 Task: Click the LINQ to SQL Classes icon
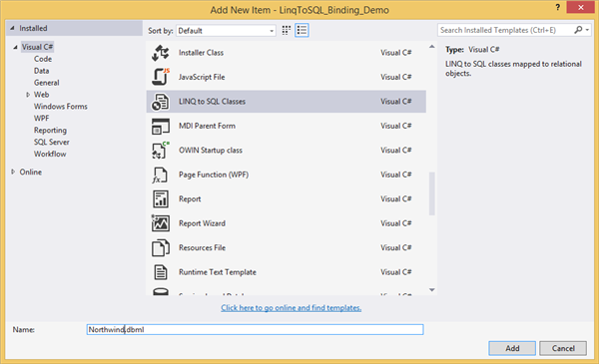[161, 102]
